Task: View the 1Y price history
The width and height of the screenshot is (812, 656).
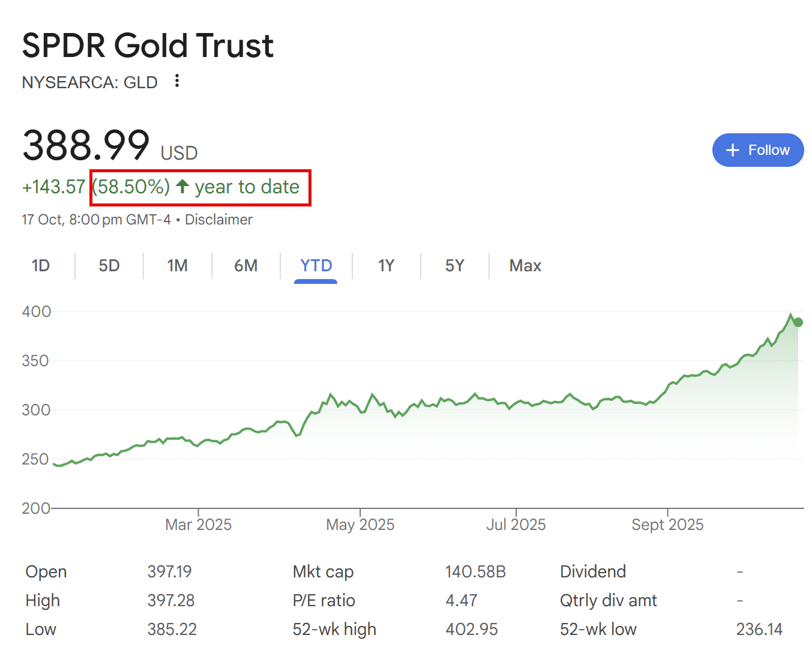Action: [386, 266]
